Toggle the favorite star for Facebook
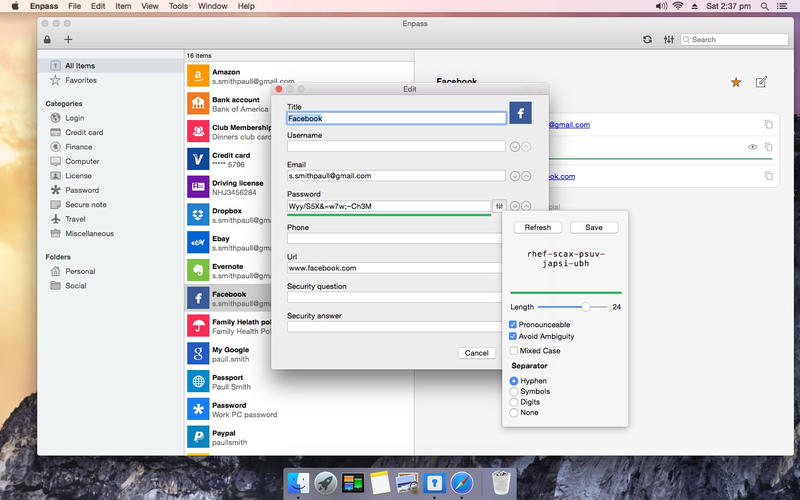The height and width of the screenshot is (500, 800). [736, 82]
